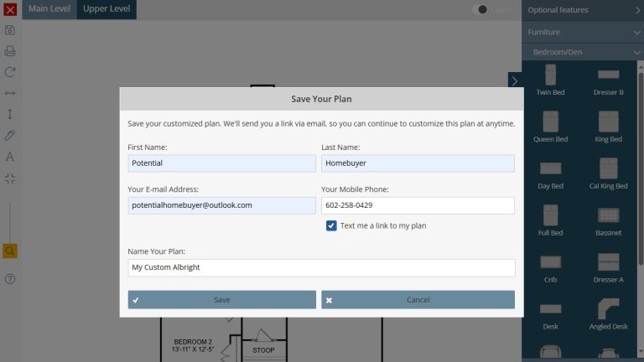Click the BEDROOM 2 label on floor plan

pos(193,342)
